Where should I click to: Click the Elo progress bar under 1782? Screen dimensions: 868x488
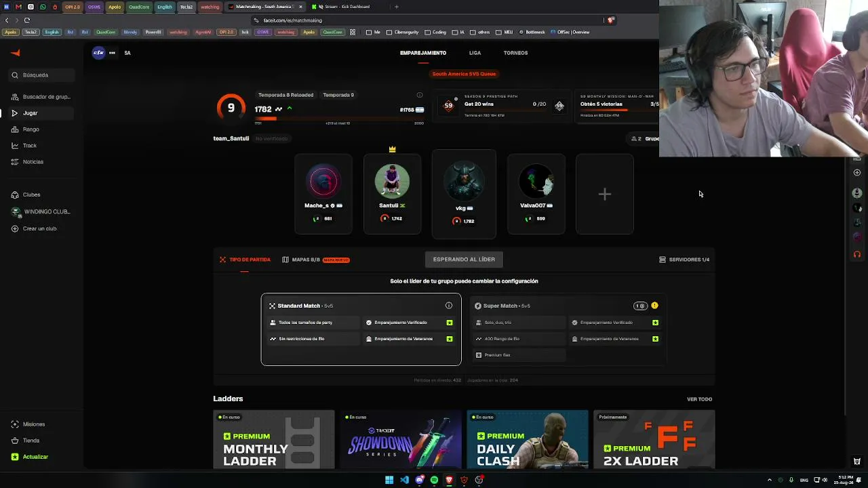[339, 118]
